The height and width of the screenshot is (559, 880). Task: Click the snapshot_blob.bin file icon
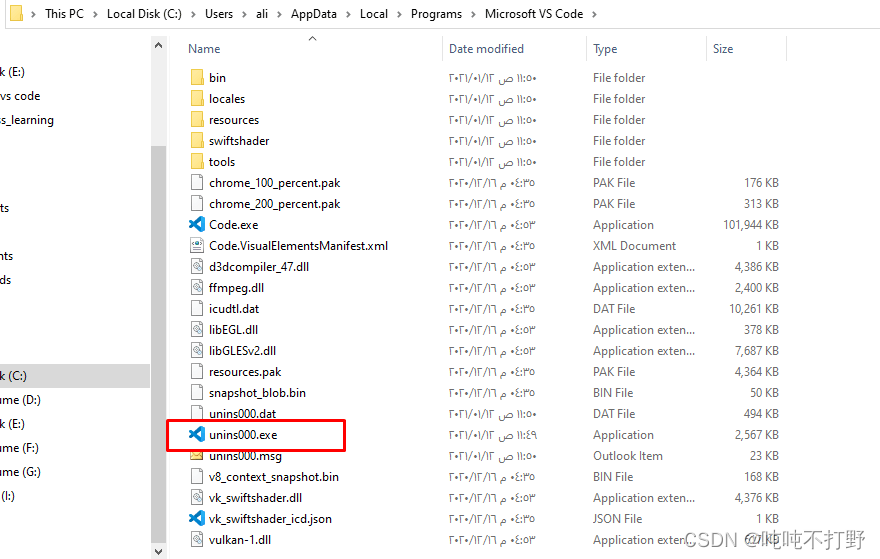pyautogui.click(x=197, y=392)
